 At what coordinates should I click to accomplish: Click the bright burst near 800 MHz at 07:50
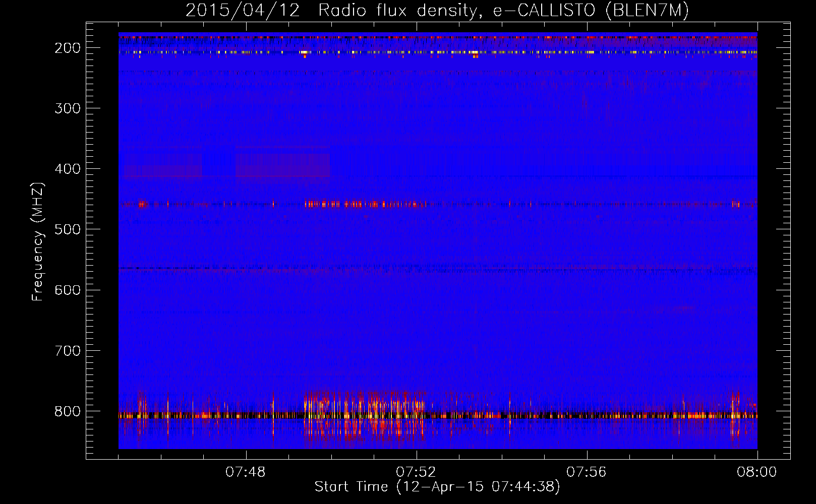365,416
